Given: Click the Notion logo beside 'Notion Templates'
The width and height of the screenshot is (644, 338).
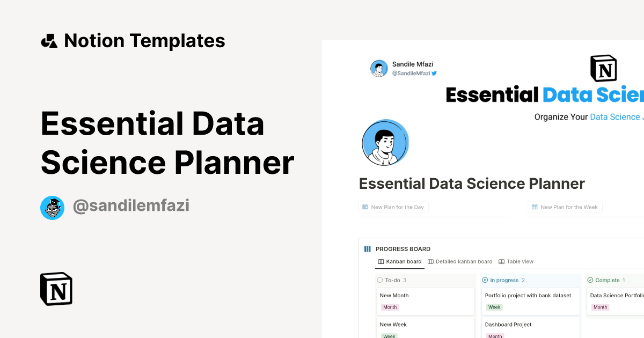Looking at the screenshot, I should (49, 40).
